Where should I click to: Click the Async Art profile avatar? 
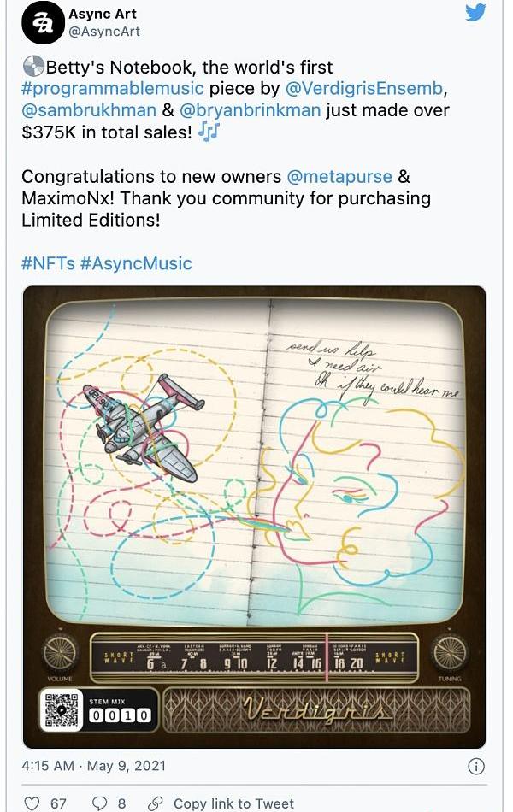tap(43, 23)
